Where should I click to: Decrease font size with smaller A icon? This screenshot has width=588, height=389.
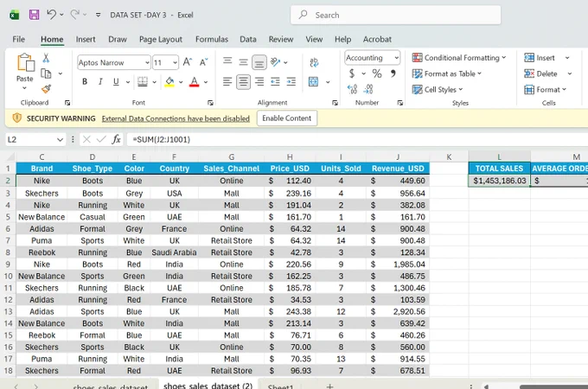[203, 62]
